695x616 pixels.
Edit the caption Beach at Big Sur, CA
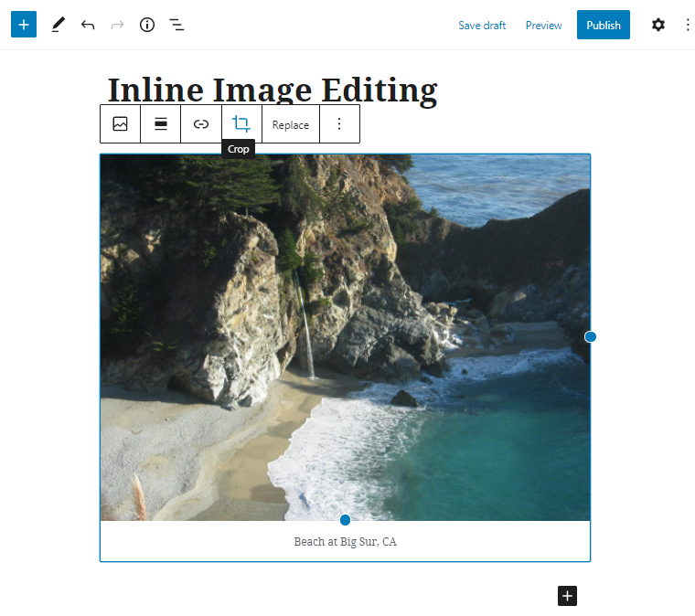[346, 542]
